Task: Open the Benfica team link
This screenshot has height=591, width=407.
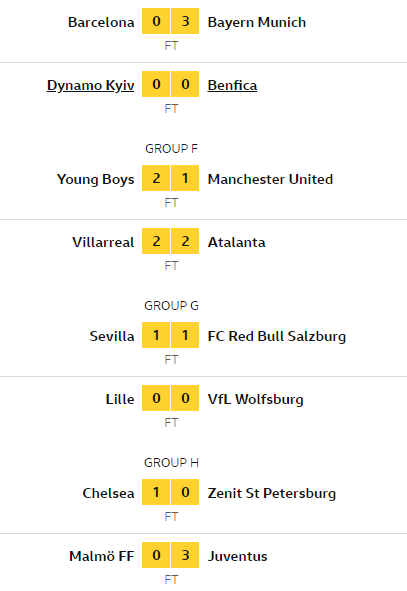Action: point(232,86)
